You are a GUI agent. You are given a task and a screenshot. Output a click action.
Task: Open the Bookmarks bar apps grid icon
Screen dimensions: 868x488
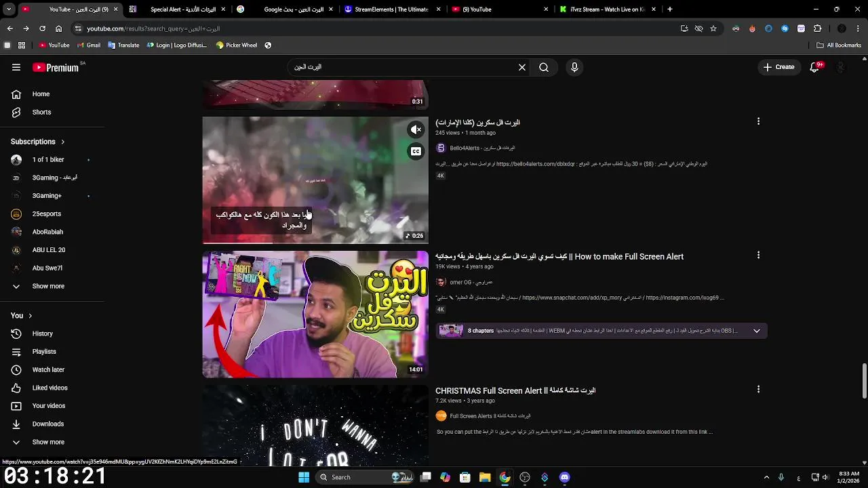coord(22,45)
